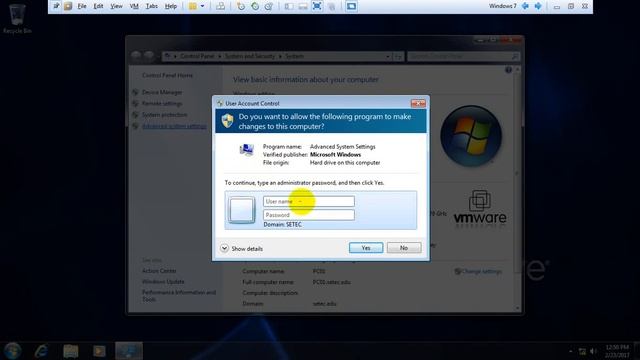Image resolution: width=640 pixels, height=360 pixels.
Task: Open the power options dropdown arrow
Action: coord(202,6)
